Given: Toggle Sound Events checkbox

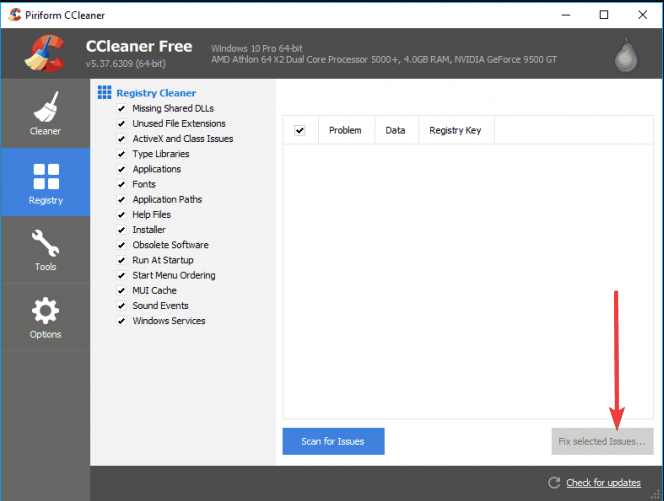Looking at the screenshot, I should click(122, 306).
